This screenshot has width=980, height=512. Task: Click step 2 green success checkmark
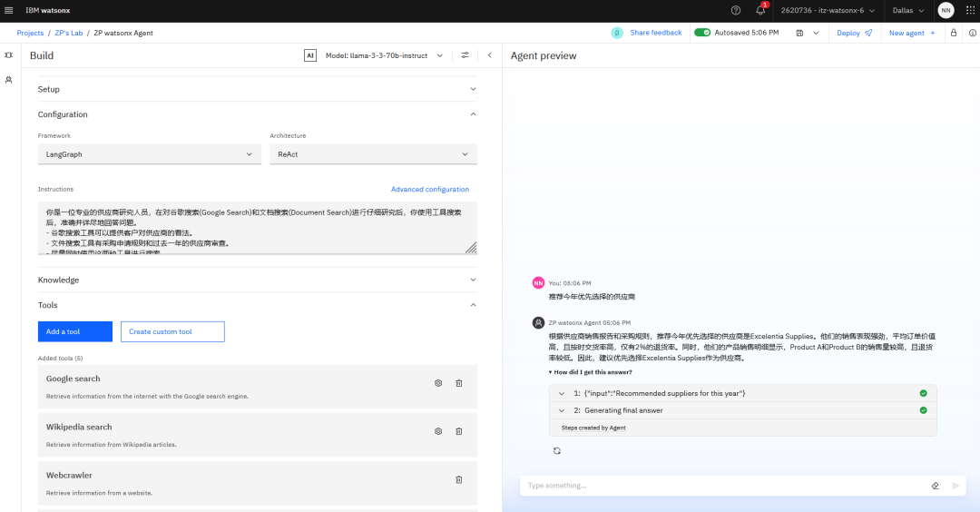923,410
